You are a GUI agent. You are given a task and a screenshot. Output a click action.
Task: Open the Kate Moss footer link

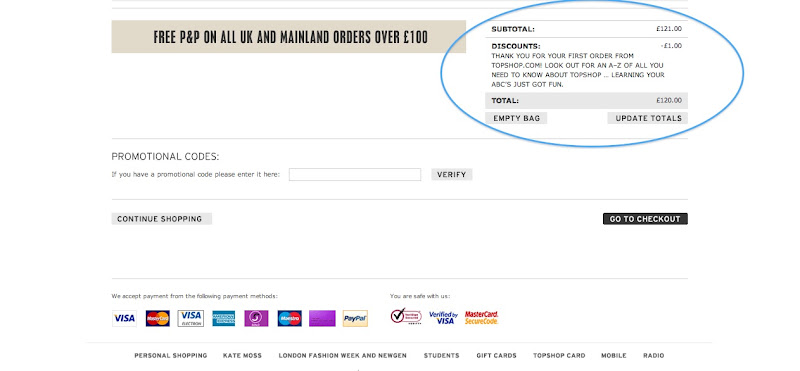click(243, 356)
